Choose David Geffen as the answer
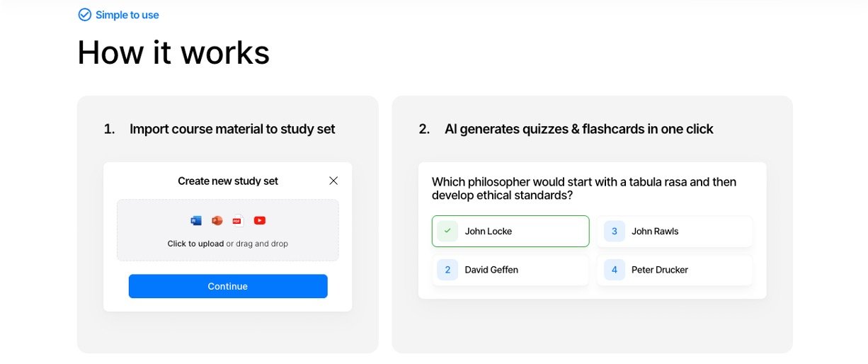This screenshot has width=868, height=364. coord(491,270)
